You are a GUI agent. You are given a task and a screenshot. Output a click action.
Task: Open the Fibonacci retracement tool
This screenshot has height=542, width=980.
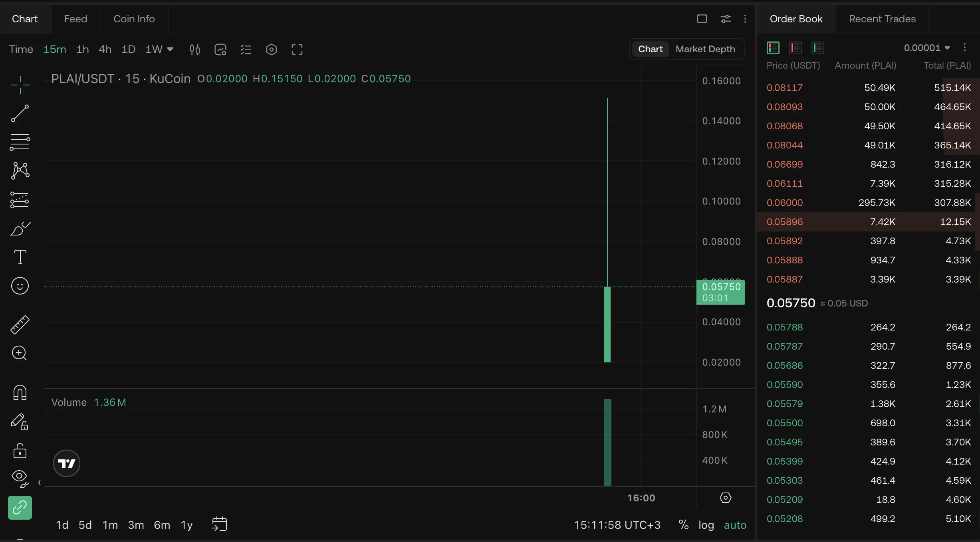point(20,142)
